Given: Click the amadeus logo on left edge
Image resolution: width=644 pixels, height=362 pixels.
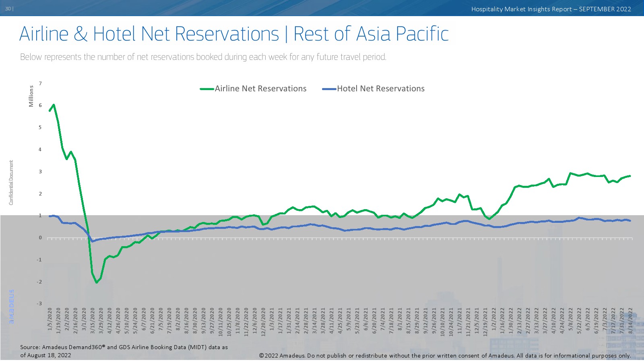Looking at the screenshot, I should tap(12, 306).
